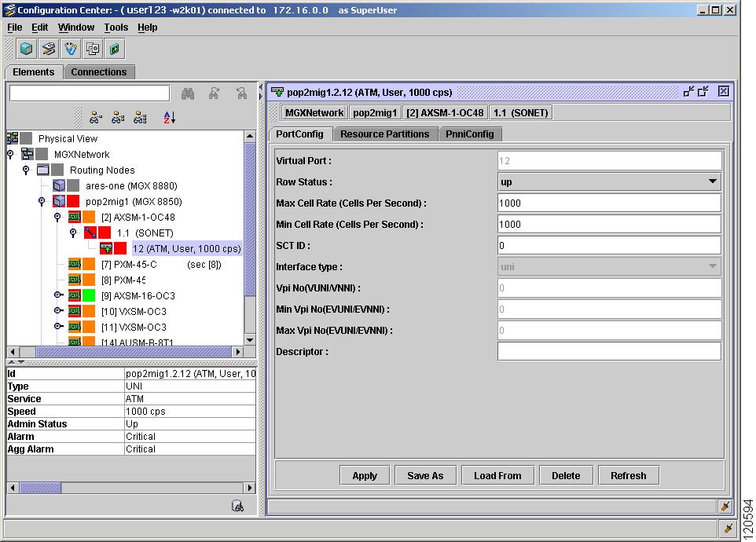Click the green status square beside [9] AXSM-16-OC3
Image resolution: width=756 pixels, height=542 pixels.
[x=90, y=295]
